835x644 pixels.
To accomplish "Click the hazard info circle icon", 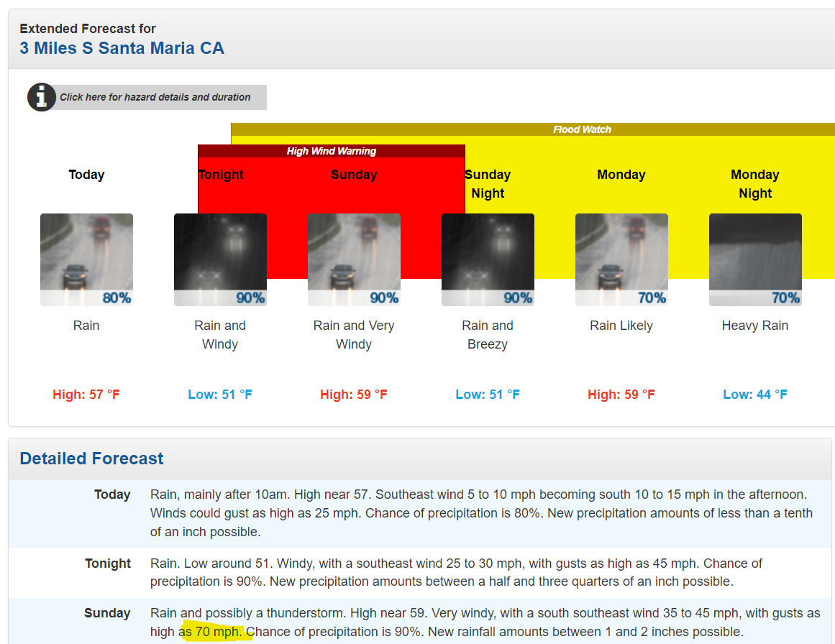I will click(x=42, y=97).
